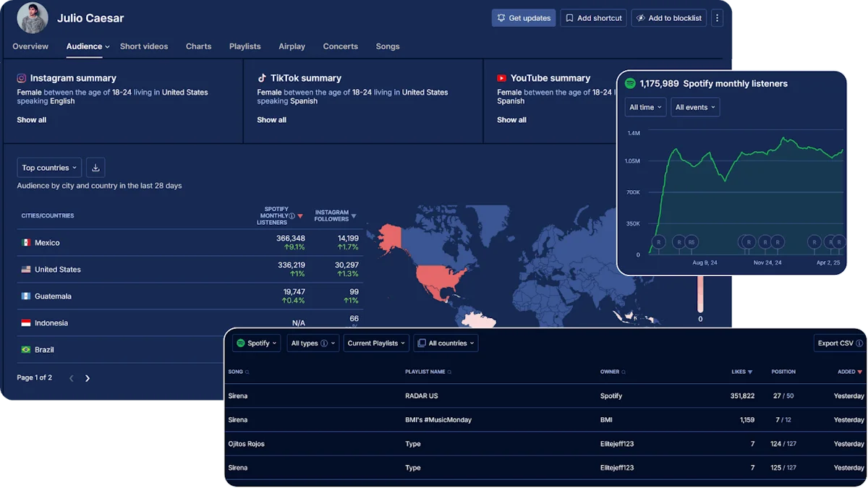Click the download icon beside Top countries
Image resolution: width=868 pixels, height=488 pixels.
tap(95, 168)
